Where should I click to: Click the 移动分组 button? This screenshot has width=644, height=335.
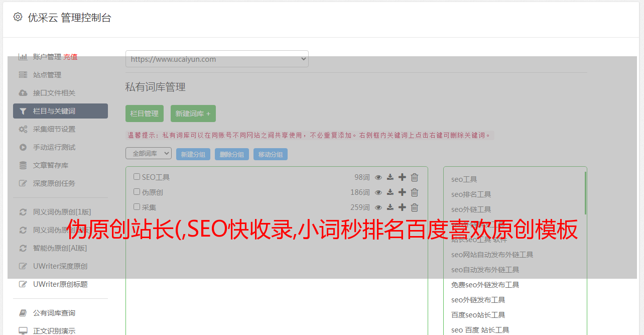[x=271, y=154]
